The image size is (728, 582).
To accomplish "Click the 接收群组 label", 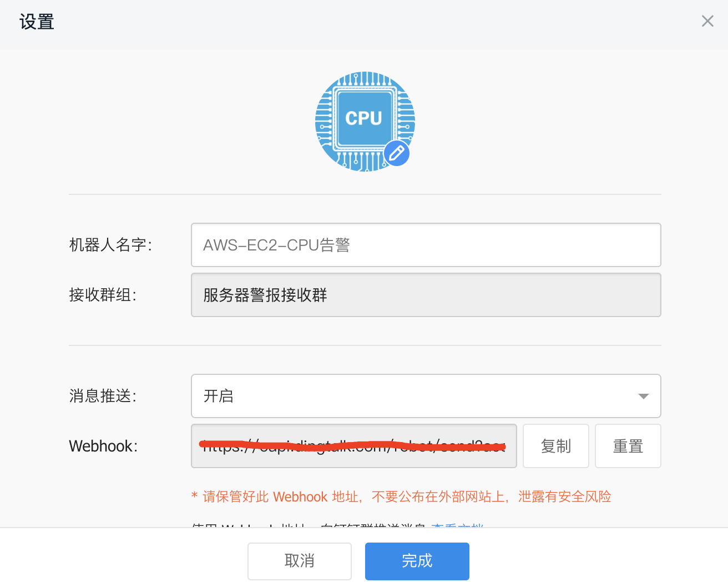I will coord(103,295).
